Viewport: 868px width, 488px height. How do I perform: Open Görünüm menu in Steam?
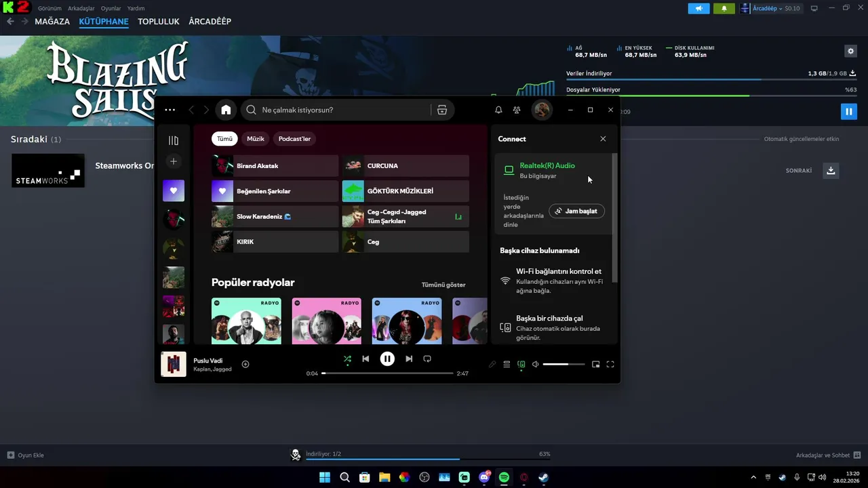point(50,8)
